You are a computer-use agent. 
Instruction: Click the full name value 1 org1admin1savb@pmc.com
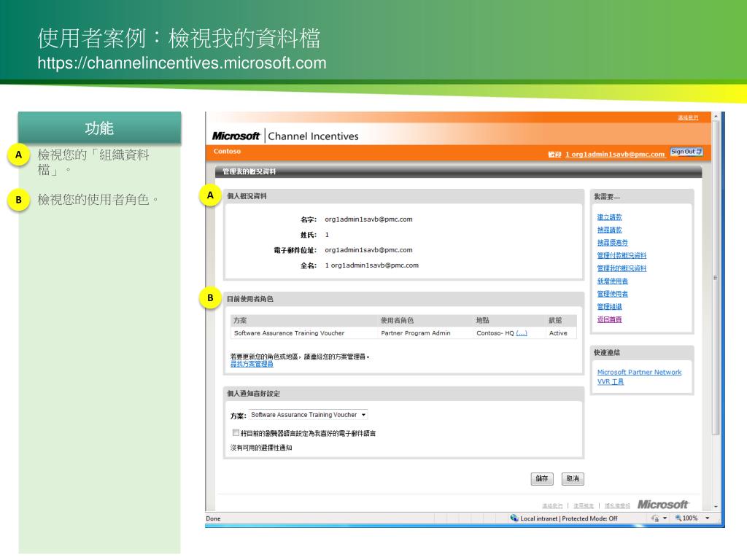[x=371, y=265]
